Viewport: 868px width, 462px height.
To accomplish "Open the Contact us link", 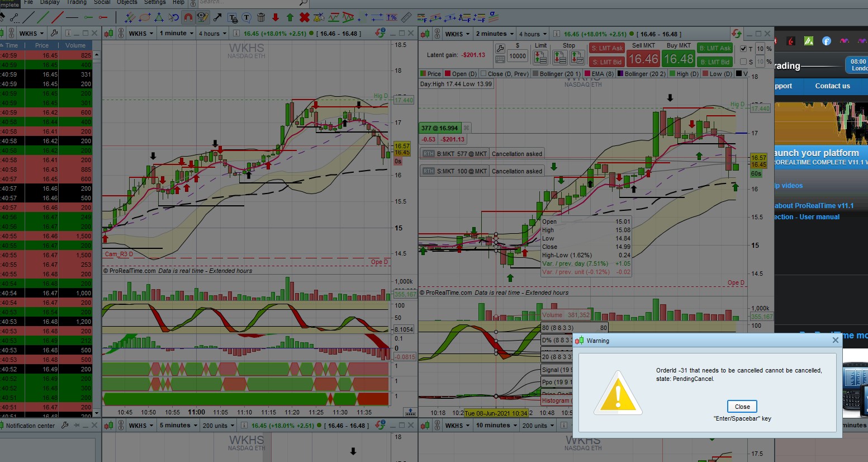I will pyautogui.click(x=832, y=86).
